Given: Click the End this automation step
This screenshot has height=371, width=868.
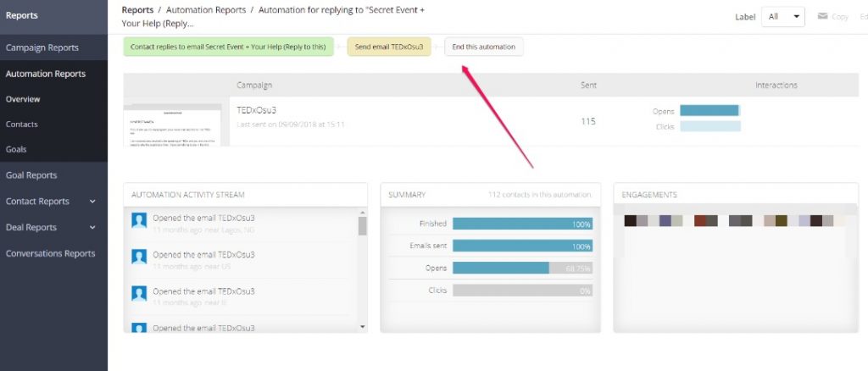Looking at the screenshot, I should point(483,47).
